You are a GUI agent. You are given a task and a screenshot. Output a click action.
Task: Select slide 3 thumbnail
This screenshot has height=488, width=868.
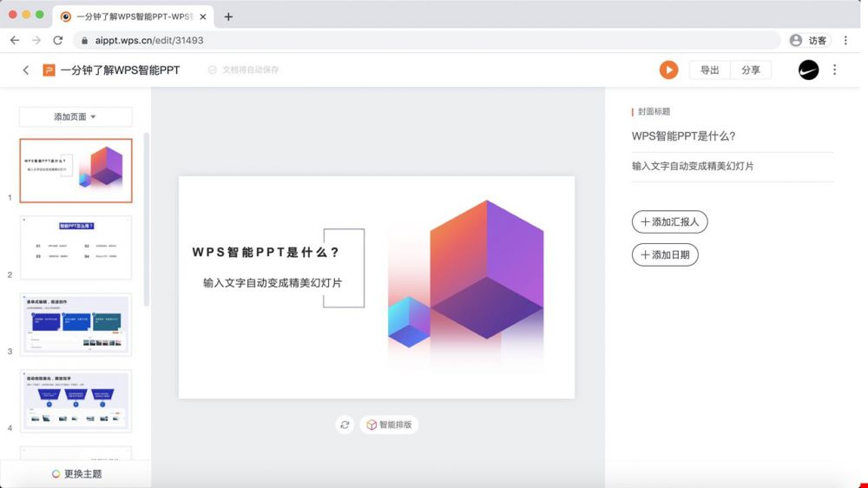[76, 325]
